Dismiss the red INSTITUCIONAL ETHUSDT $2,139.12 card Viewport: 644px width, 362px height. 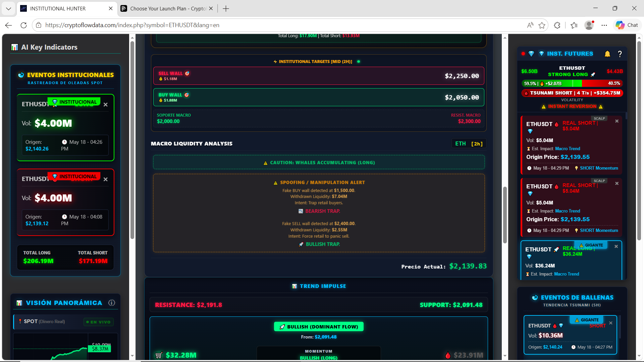(106, 179)
